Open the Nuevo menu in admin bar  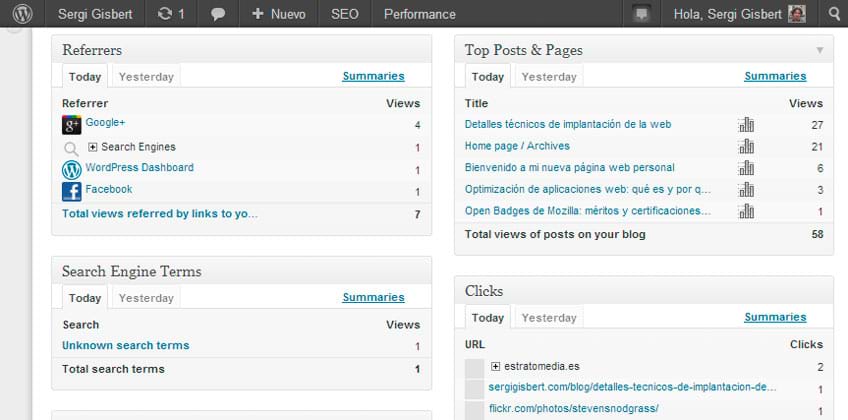coord(279,14)
